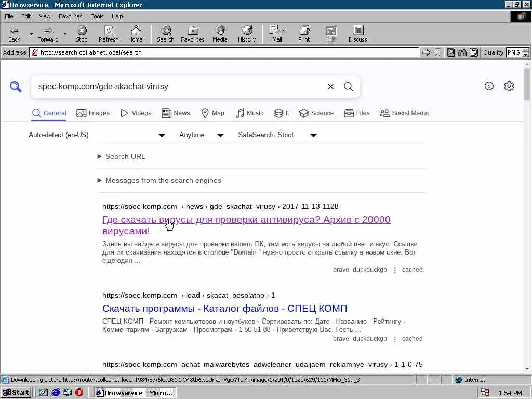
Task: Open the Edit menu
Action: point(26,16)
